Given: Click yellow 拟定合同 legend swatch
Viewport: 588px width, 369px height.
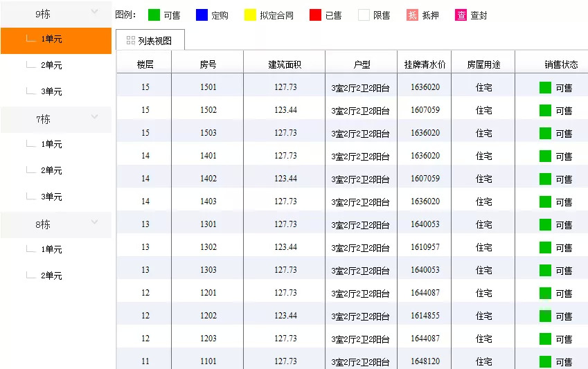Looking at the screenshot, I should (x=250, y=15).
